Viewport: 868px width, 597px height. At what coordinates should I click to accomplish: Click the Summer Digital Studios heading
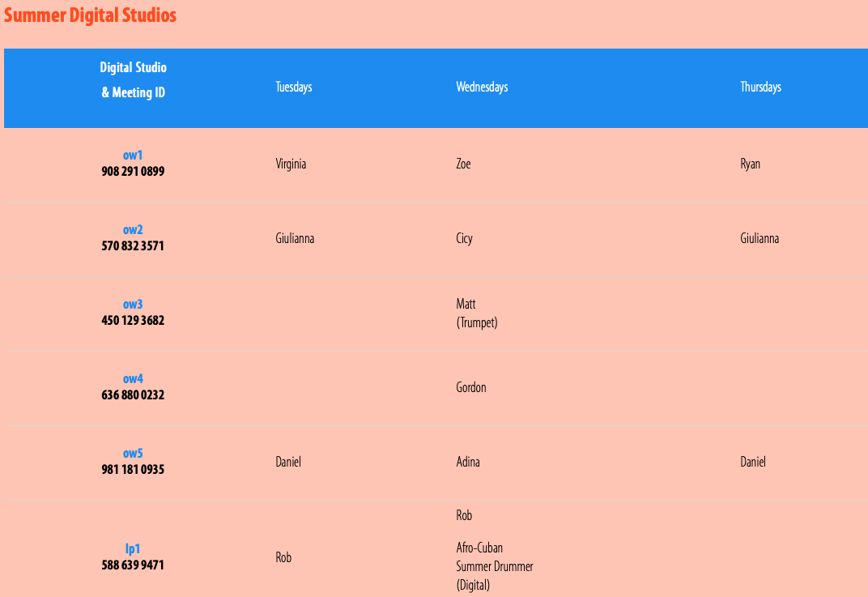coord(90,15)
